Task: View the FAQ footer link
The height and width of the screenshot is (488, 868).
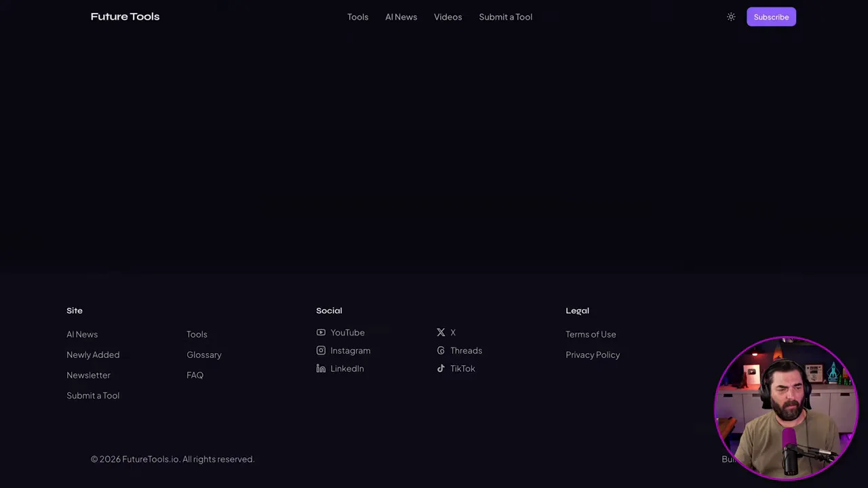Action: (195, 375)
